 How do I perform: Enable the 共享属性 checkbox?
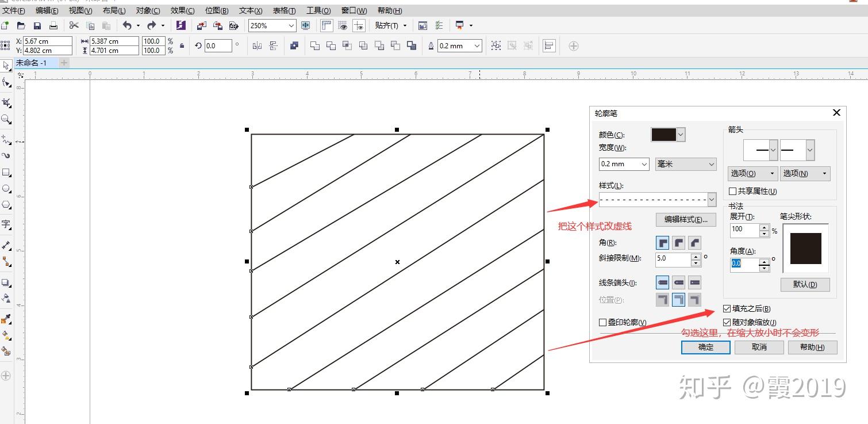(732, 192)
